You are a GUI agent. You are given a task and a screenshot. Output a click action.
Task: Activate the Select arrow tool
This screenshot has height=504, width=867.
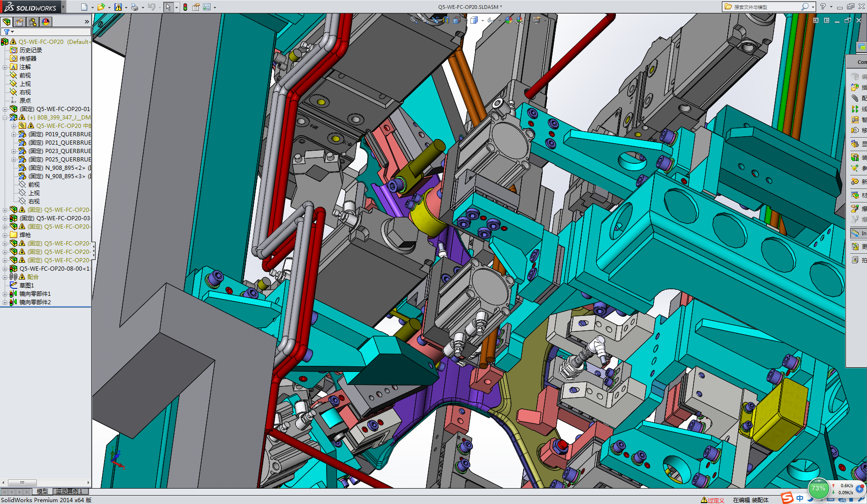click(x=168, y=7)
